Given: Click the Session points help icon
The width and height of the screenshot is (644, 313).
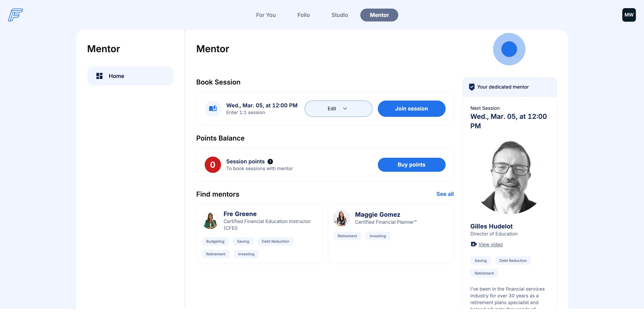Looking at the screenshot, I should tap(270, 162).
